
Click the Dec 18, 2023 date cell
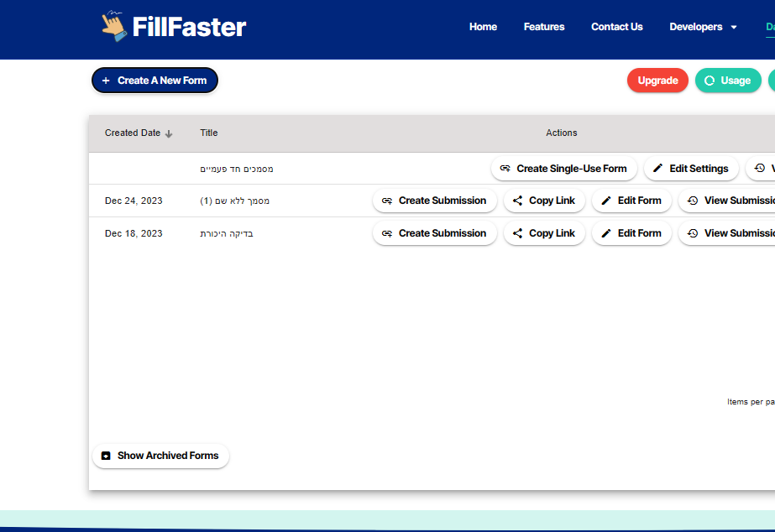pyautogui.click(x=134, y=233)
